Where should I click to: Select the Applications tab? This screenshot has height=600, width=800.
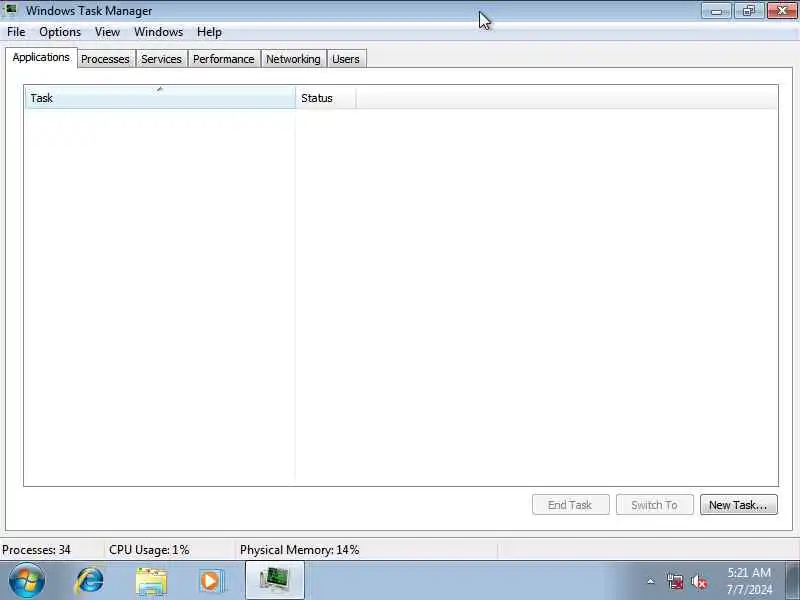pyautogui.click(x=41, y=57)
